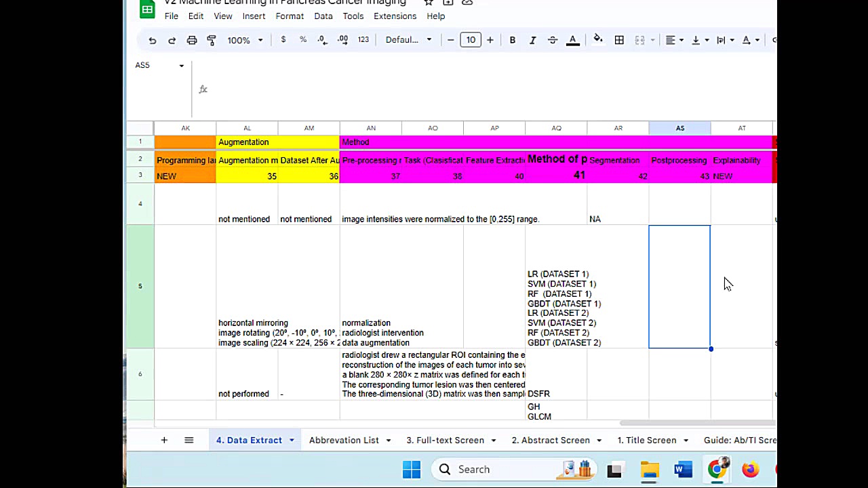Open the Name box dropdown arrow
The image size is (868, 488).
[x=182, y=66]
